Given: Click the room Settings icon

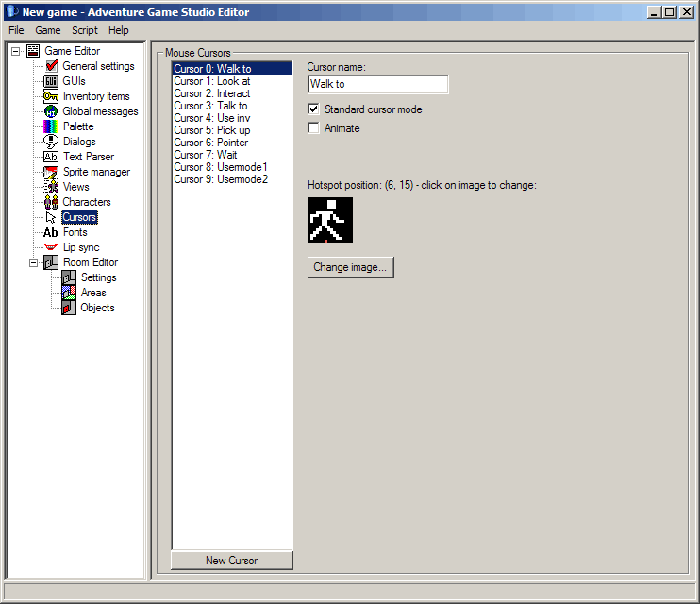Looking at the screenshot, I should pyautogui.click(x=68, y=277).
